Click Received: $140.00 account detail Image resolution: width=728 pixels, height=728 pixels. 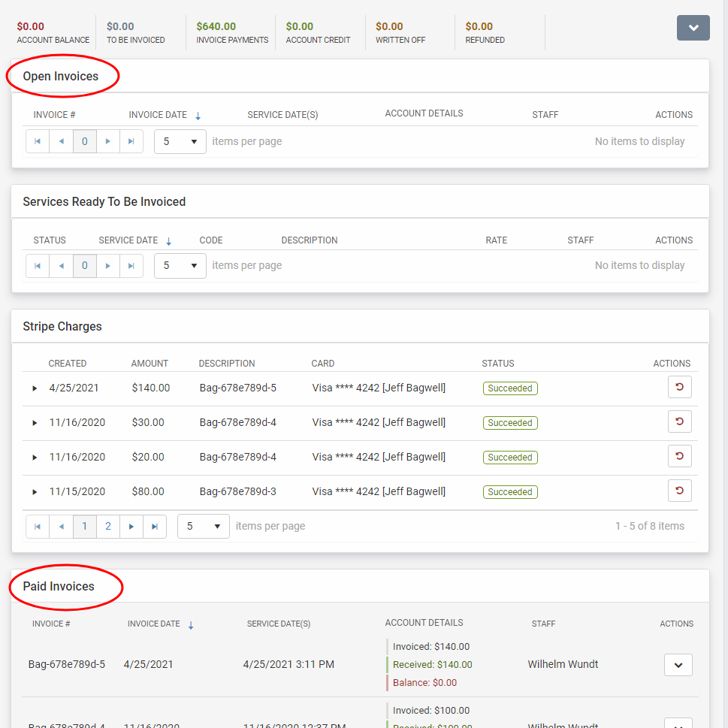tap(432, 664)
